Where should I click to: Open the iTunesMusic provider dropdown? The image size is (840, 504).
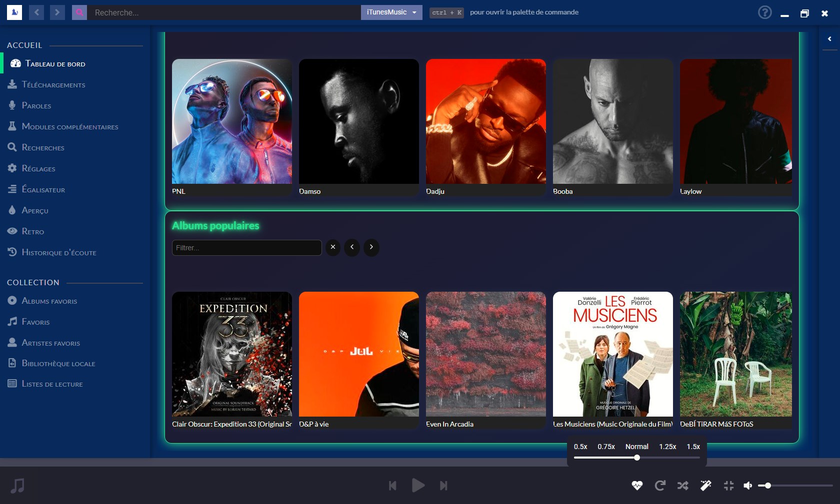(x=391, y=12)
